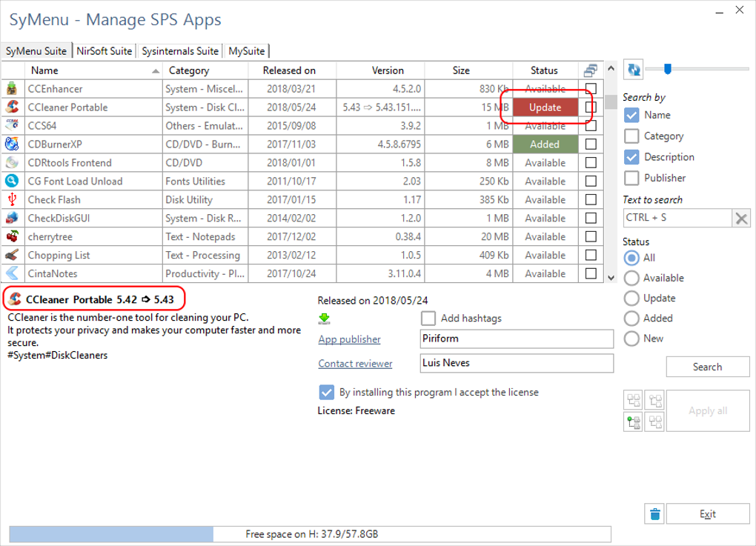Click the CCS64 emulator icon
The width and height of the screenshot is (756, 546).
(12, 125)
